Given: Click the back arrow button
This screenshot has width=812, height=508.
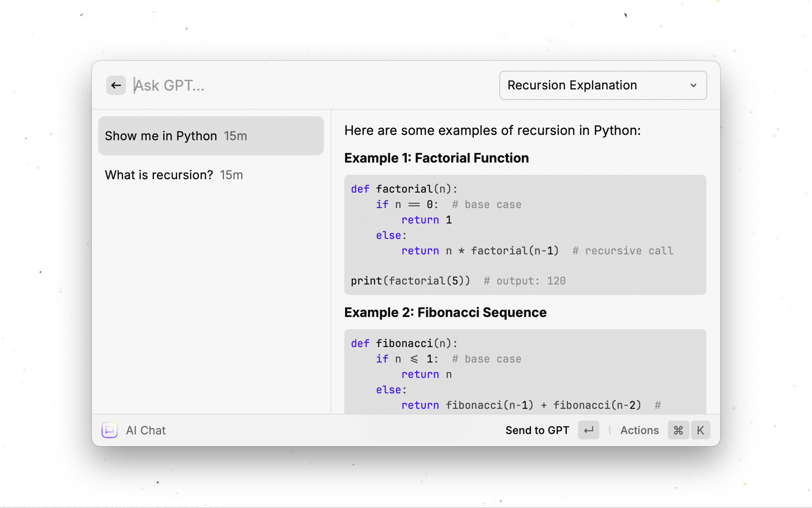Looking at the screenshot, I should point(116,85).
